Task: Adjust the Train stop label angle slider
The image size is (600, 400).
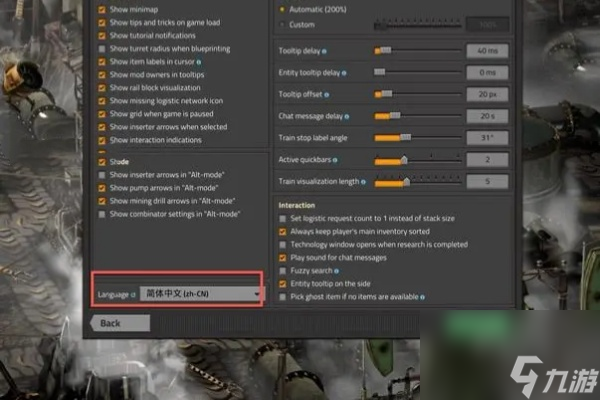Action: [418, 137]
